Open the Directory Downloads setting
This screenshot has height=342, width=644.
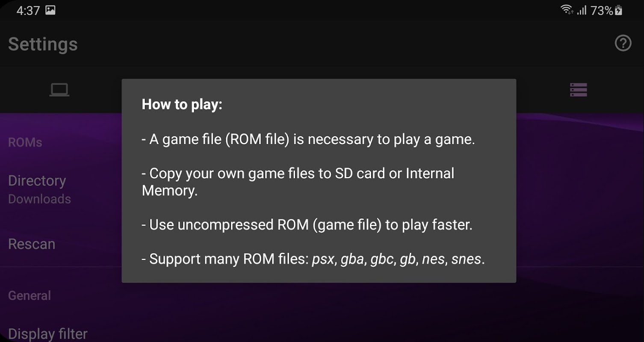(39, 189)
